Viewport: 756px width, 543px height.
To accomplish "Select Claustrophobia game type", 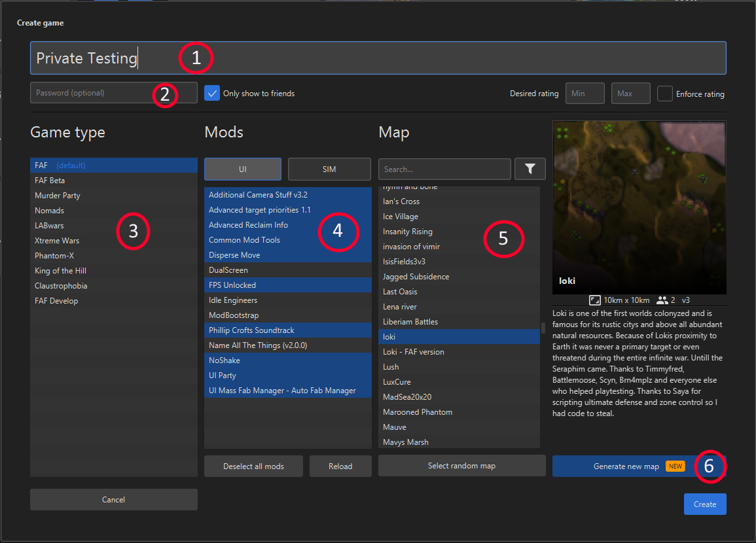I will (x=114, y=286).
